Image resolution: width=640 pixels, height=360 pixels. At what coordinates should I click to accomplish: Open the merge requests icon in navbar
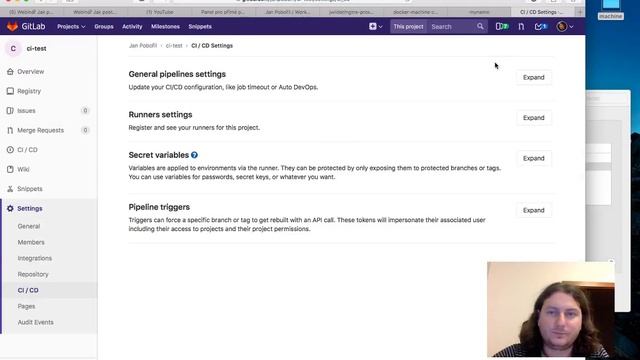tap(521, 27)
